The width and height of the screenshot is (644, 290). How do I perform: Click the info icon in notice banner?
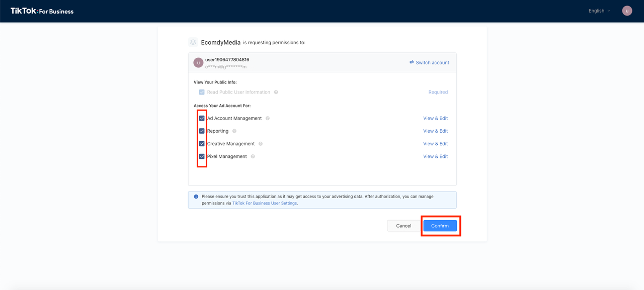[196, 197]
